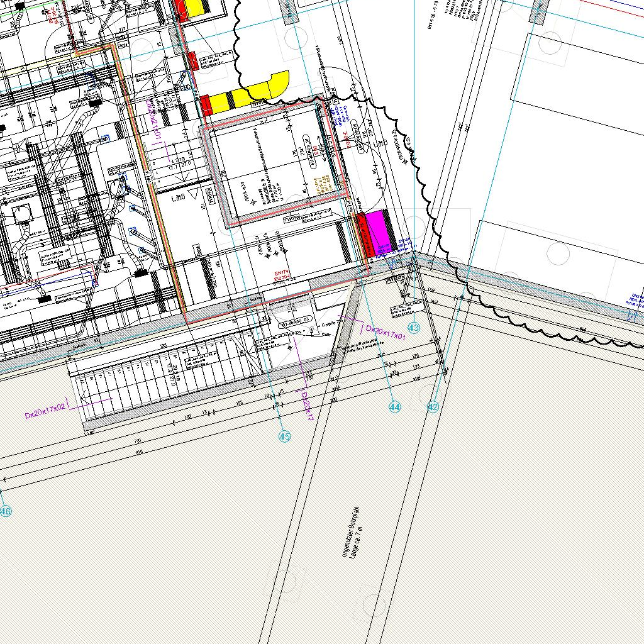
Task: Click the red EI30-C door label
Action: [283, 275]
